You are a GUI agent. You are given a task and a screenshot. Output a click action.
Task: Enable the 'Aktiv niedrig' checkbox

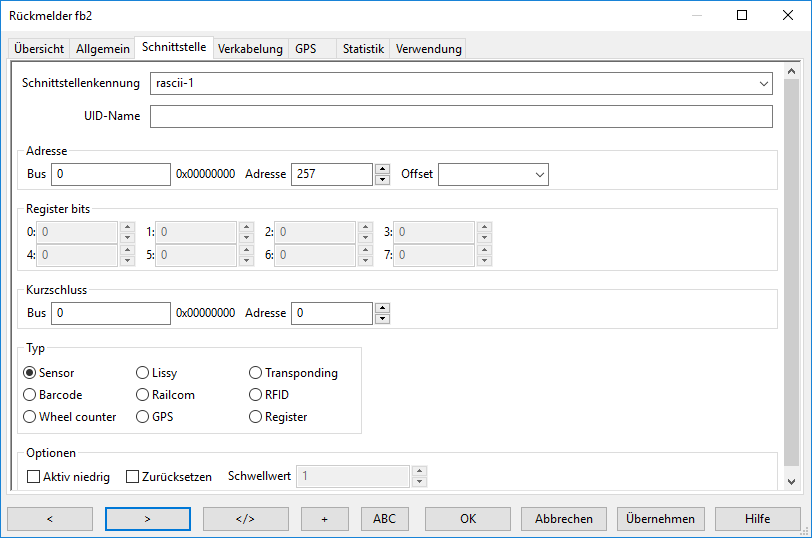[34, 477]
